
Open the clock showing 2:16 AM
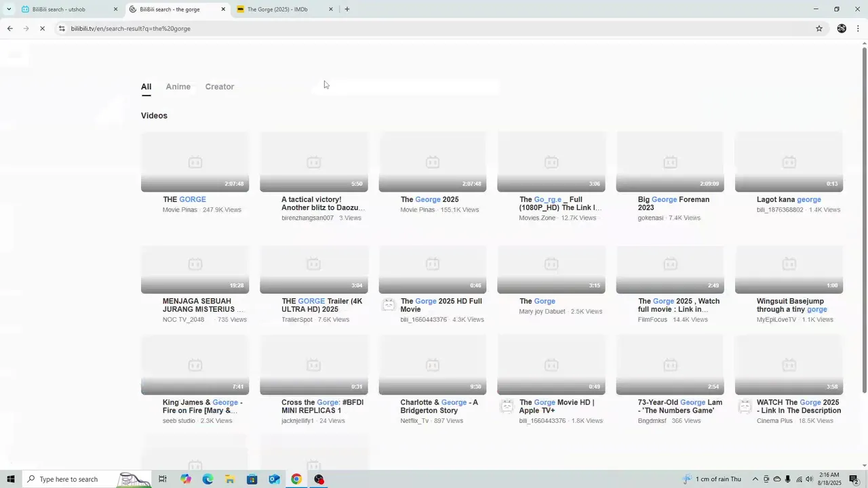pos(829,479)
